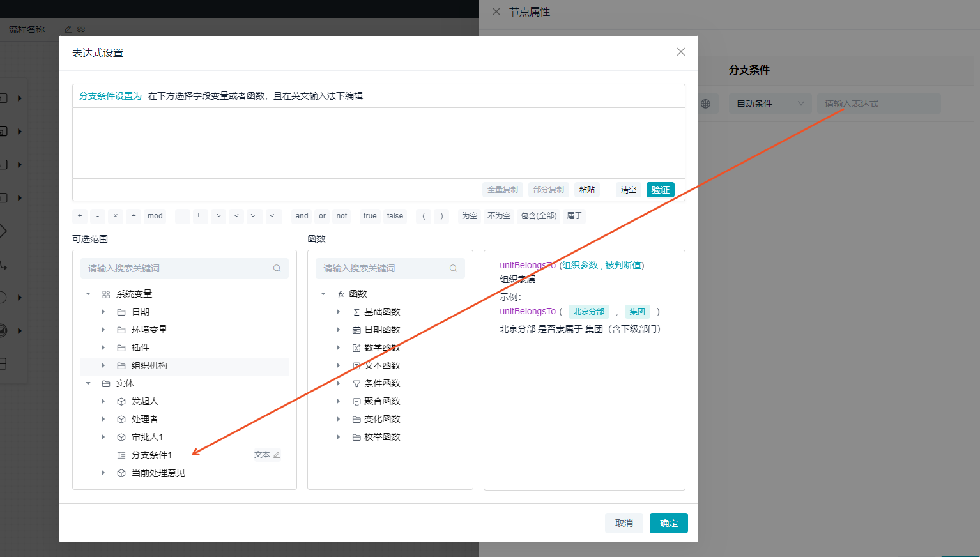This screenshot has height=557, width=980.
Task: Click the icon beside 聚合函数
Action: point(356,402)
